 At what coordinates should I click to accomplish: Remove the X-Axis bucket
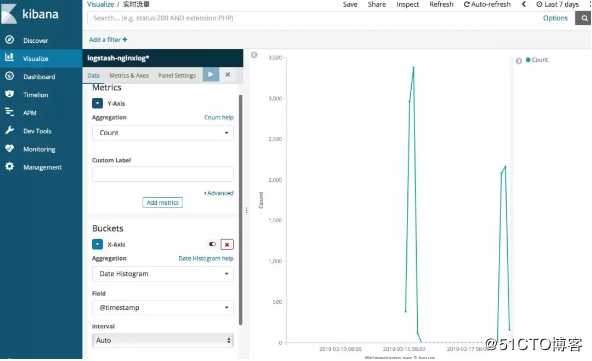(x=227, y=245)
